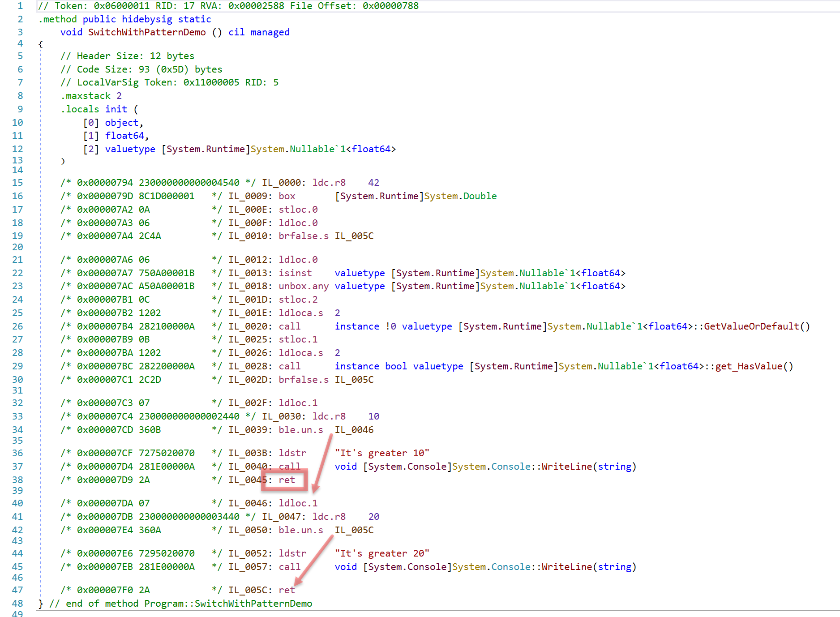Click the unbox.any instruction at IL_0018
This screenshot has width=840, height=617.
(303, 286)
